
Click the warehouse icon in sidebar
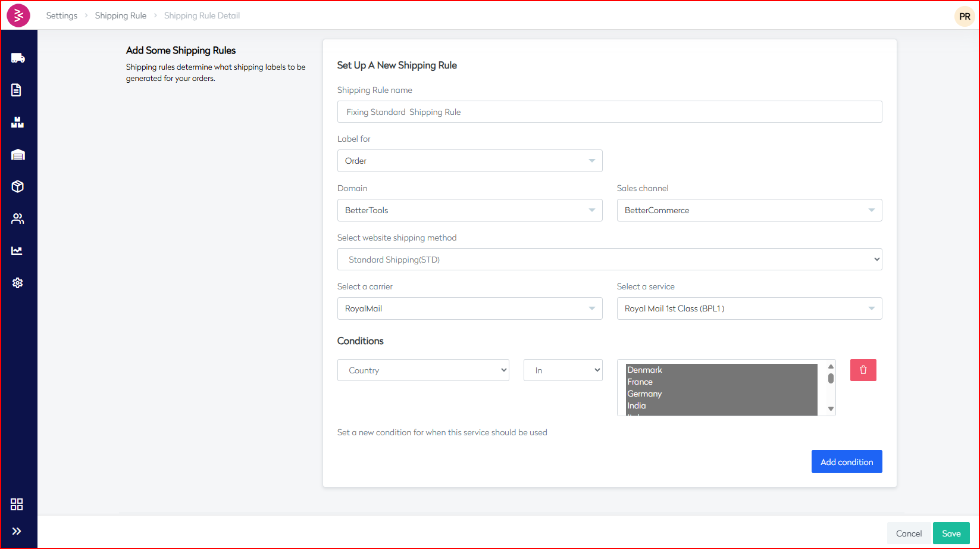[x=18, y=154]
